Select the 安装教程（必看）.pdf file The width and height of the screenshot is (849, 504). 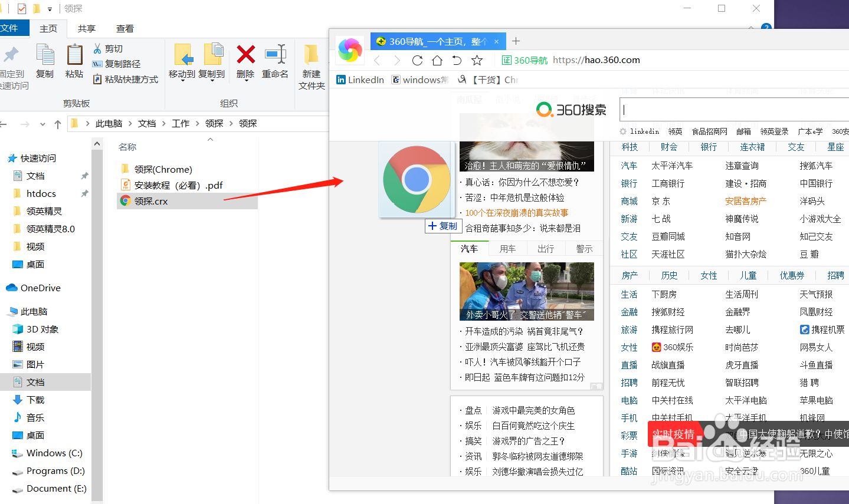[x=172, y=185]
